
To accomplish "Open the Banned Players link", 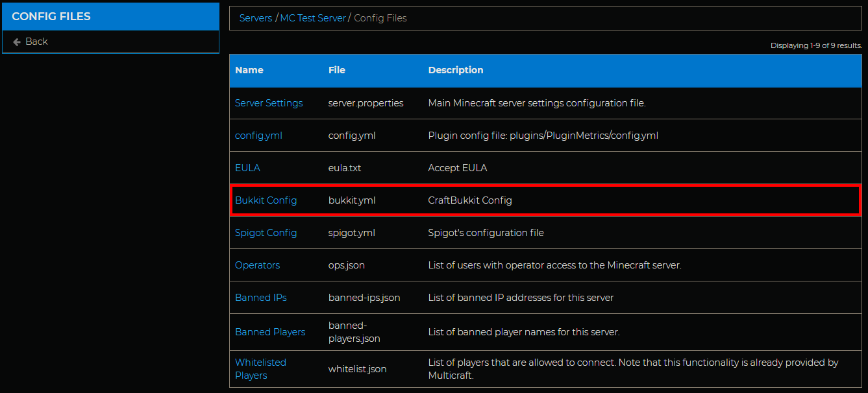I will (269, 332).
